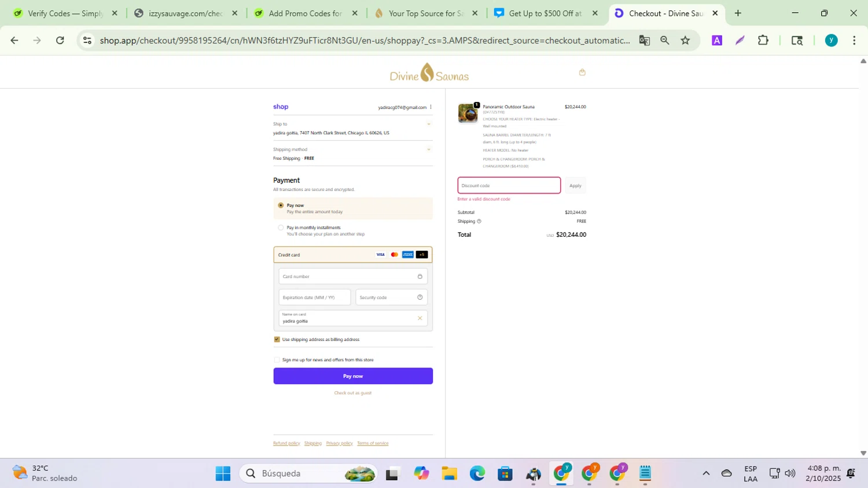Open the weather widget showing 32°C
The width and height of the screenshot is (868, 488).
45,474
